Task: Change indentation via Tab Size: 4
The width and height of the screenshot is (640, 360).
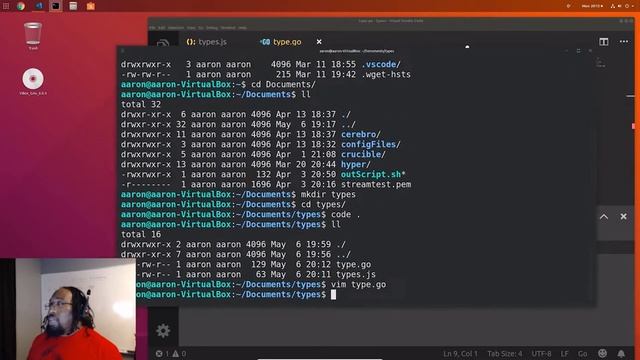Action: coord(504,353)
